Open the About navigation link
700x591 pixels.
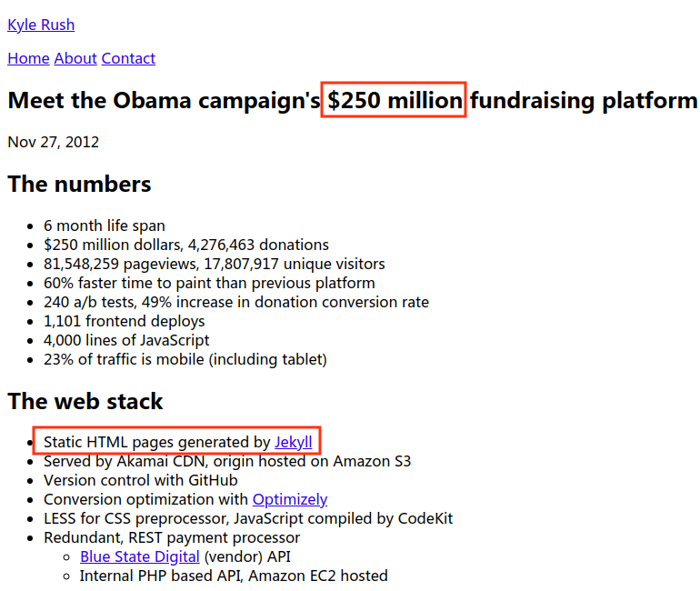(x=75, y=58)
